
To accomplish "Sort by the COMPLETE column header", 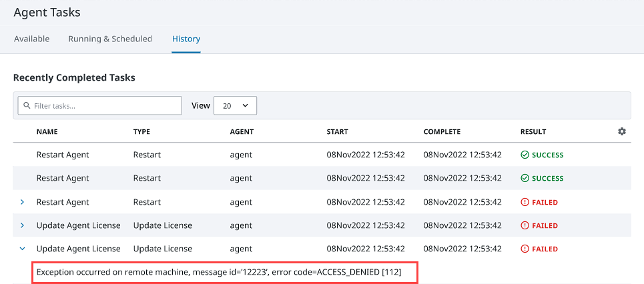I will (442, 132).
